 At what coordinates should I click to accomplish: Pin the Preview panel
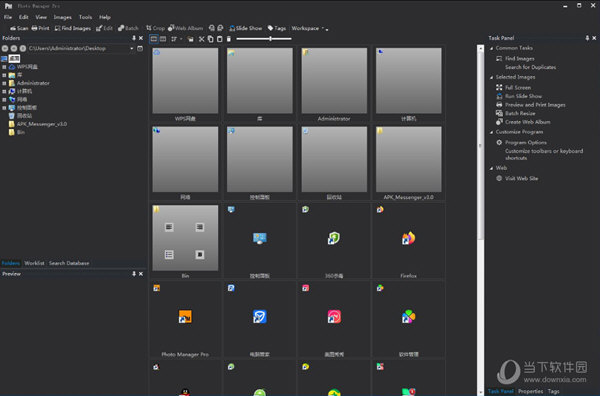pos(134,274)
